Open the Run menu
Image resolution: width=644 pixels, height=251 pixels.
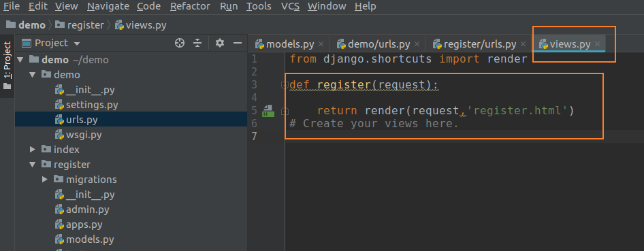(229, 6)
